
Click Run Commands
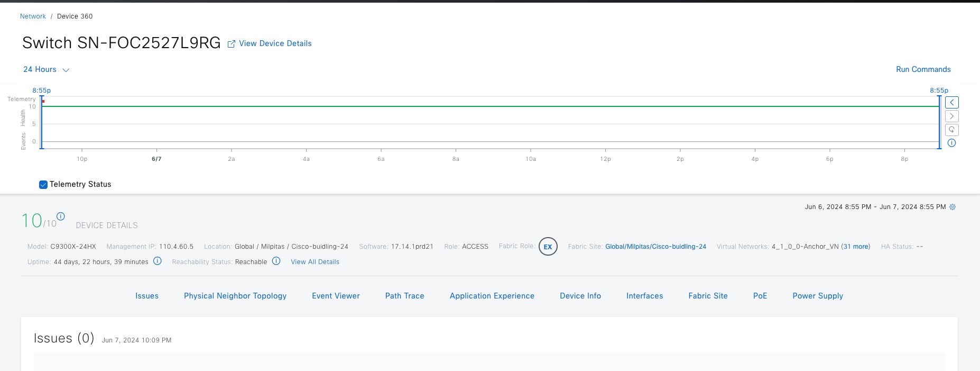tap(923, 69)
